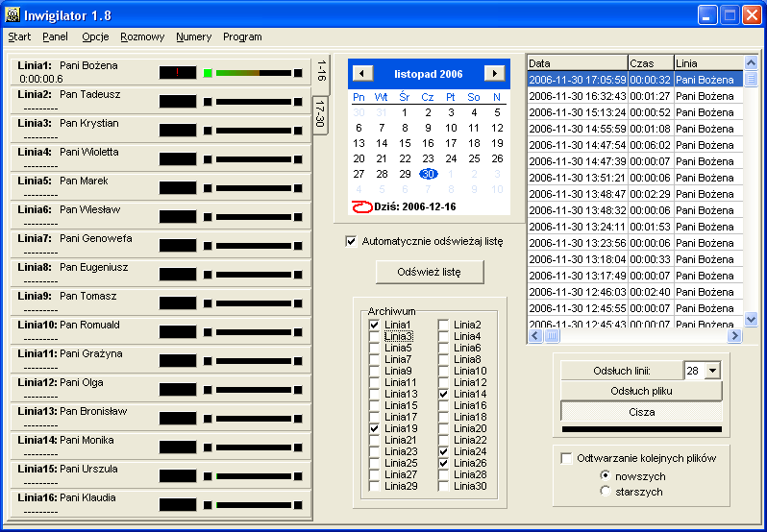Select recording 2006-11-30 16:32:43
Viewport: 767px width, 532px height.
click(x=635, y=96)
